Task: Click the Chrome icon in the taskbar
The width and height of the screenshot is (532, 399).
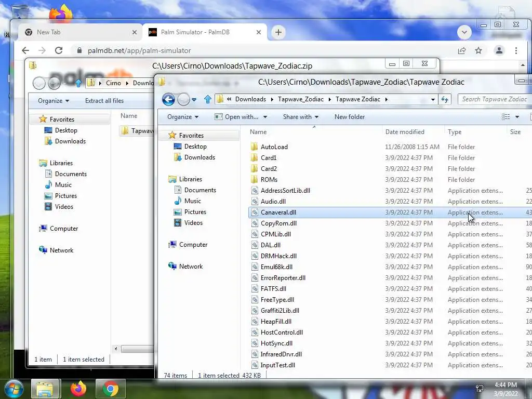Action: coord(111,389)
